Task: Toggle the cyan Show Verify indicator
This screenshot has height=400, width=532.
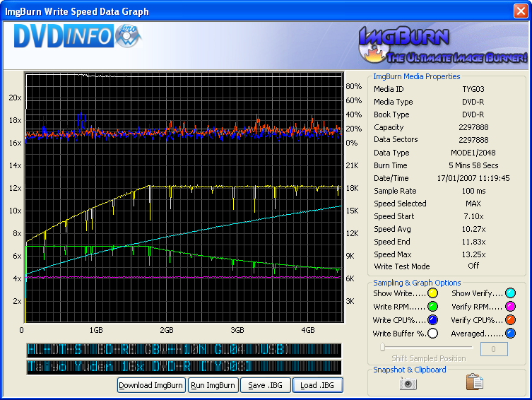Action: 510,293
